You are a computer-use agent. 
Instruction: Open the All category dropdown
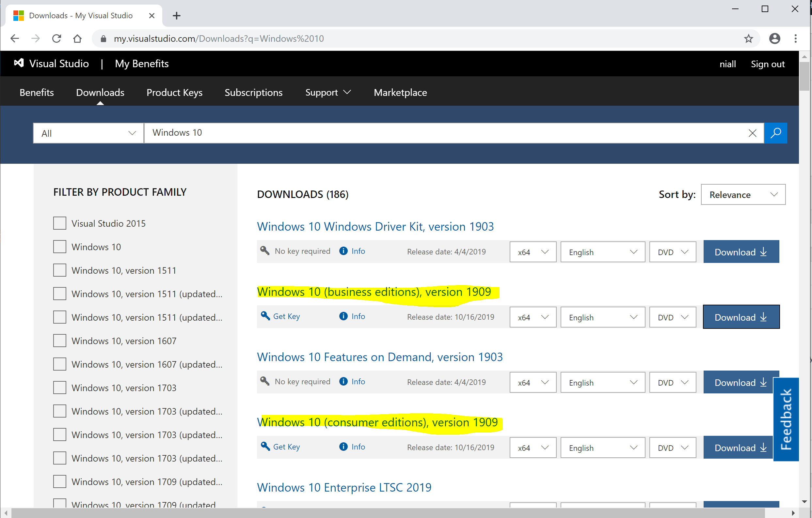(x=88, y=133)
